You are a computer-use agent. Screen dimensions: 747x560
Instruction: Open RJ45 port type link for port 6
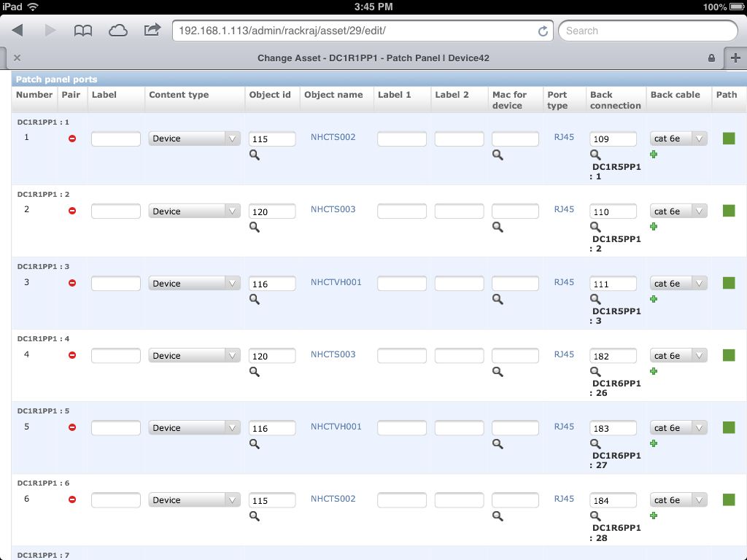coord(564,499)
